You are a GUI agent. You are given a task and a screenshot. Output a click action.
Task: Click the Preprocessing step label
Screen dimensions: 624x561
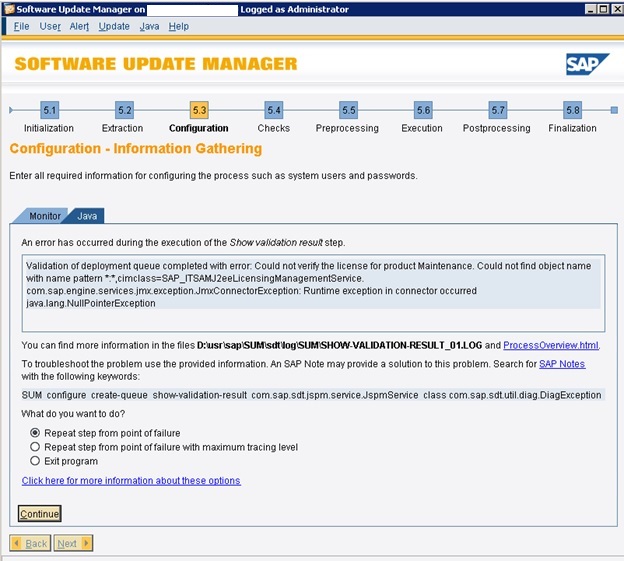347,129
